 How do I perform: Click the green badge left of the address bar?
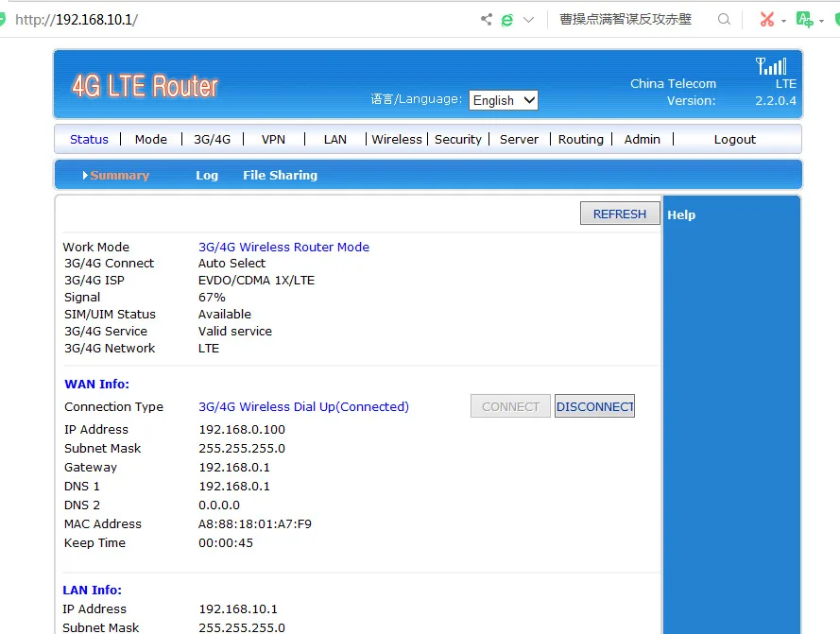click(4, 18)
